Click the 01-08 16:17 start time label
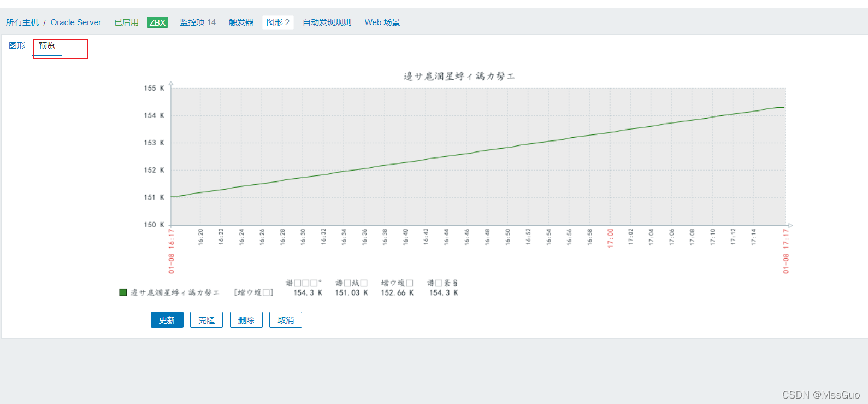 click(172, 251)
